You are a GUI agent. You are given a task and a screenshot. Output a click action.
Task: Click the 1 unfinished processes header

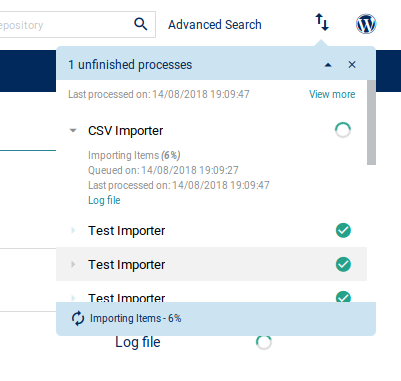(x=130, y=65)
